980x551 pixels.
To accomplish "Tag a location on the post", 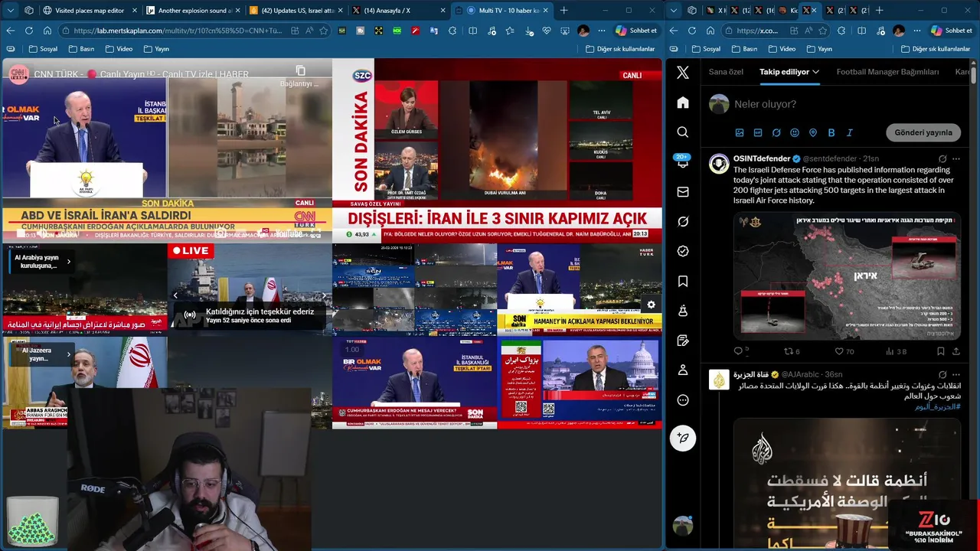I will pyautogui.click(x=813, y=132).
